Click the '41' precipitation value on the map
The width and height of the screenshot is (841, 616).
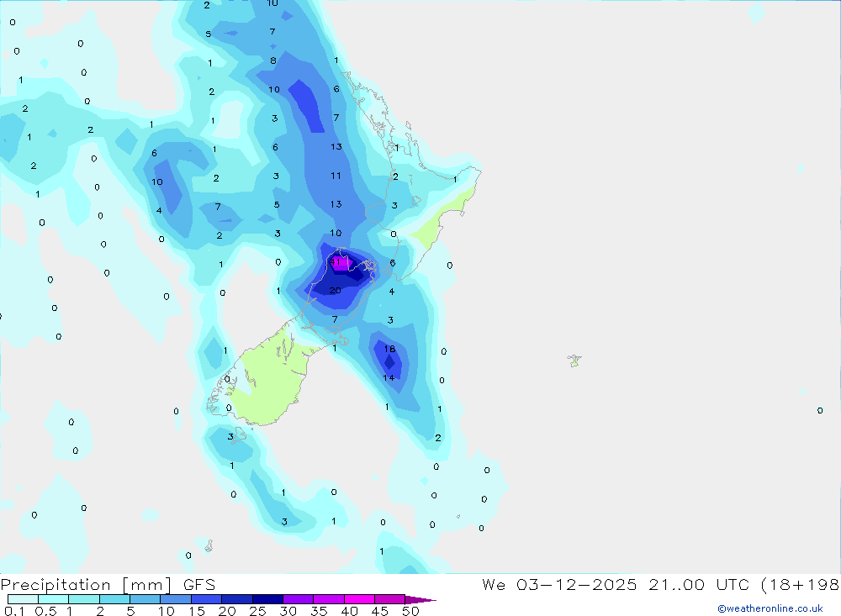coord(335,261)
